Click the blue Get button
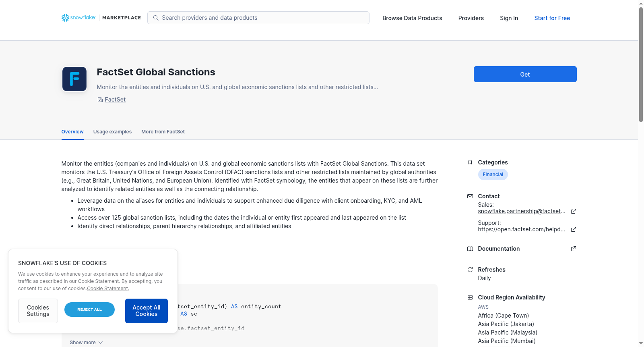The height and width of the screenshot is (347, 644). (x=525, y=74)
